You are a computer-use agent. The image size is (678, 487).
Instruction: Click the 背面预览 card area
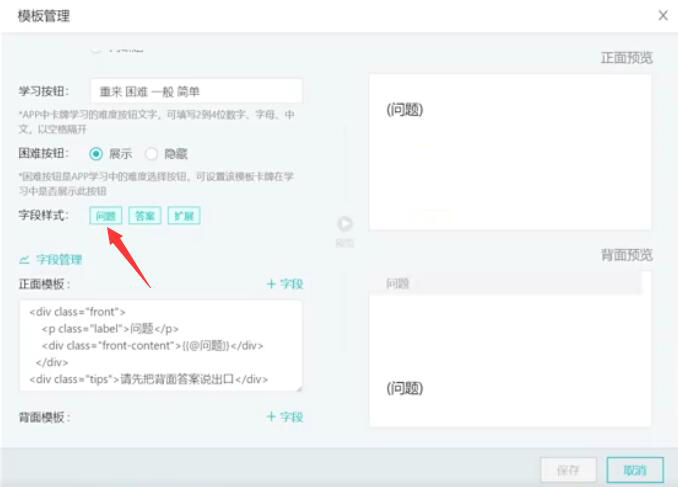pyautogui.click(x=510, y=349)
